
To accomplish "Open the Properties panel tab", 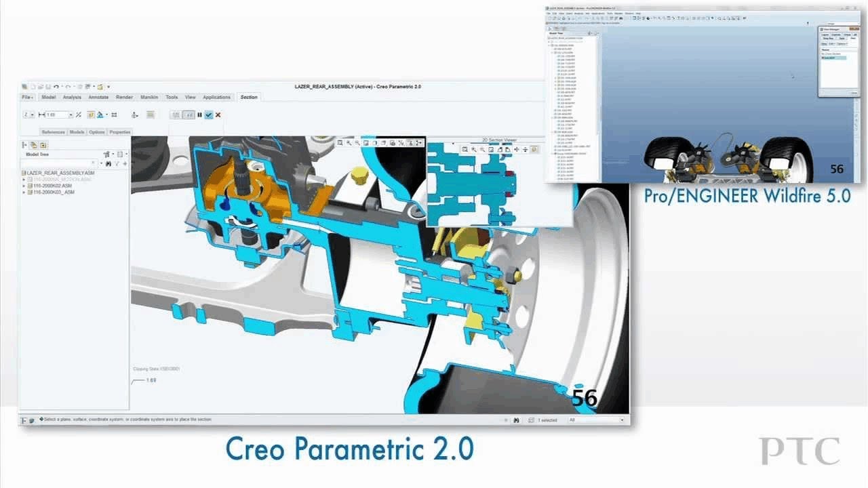I will coord(120,132).
